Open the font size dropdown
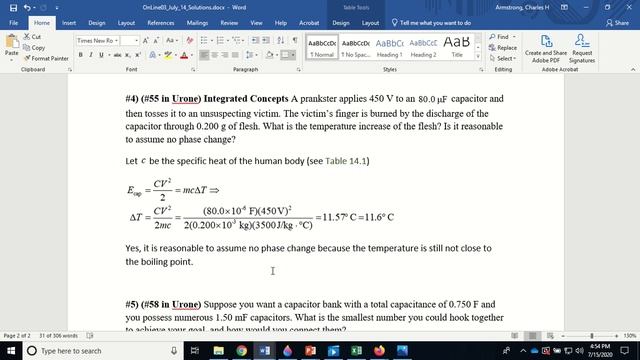This screenshot has width=640, height=360. click(136, 40)
